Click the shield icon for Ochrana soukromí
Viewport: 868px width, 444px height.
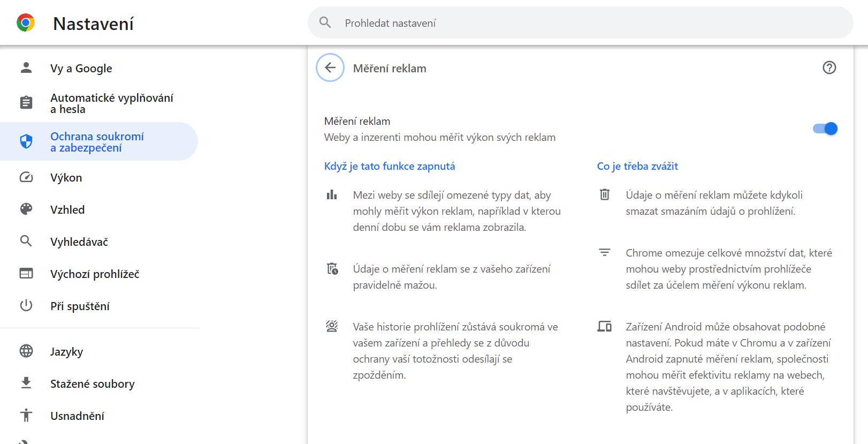tap(26, 141)
